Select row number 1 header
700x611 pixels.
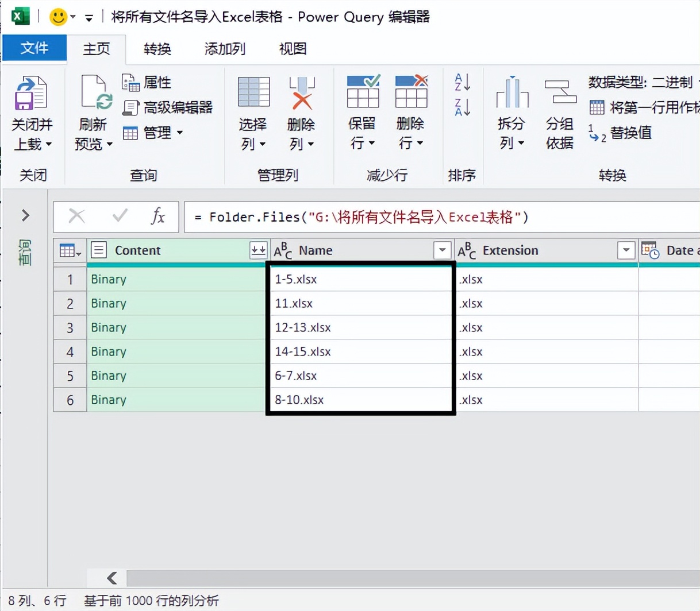pos(70,280)
